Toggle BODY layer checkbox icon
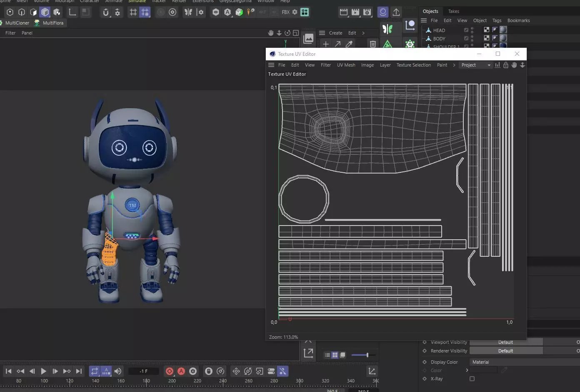 pyautogui.click(x=466, y=38)
